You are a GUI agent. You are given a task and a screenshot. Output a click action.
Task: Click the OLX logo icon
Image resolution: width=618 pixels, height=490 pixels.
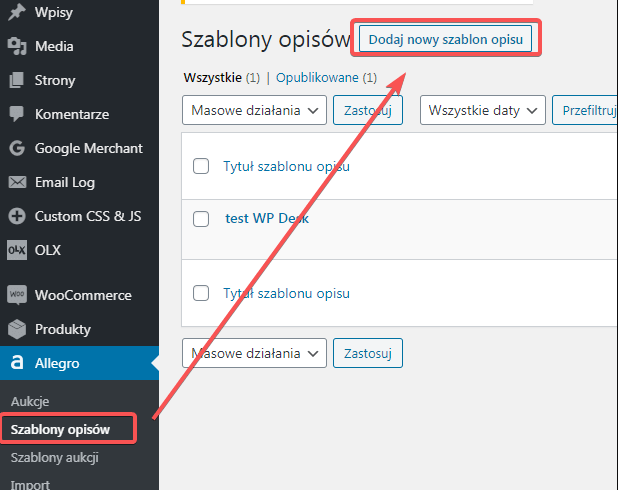17,250
